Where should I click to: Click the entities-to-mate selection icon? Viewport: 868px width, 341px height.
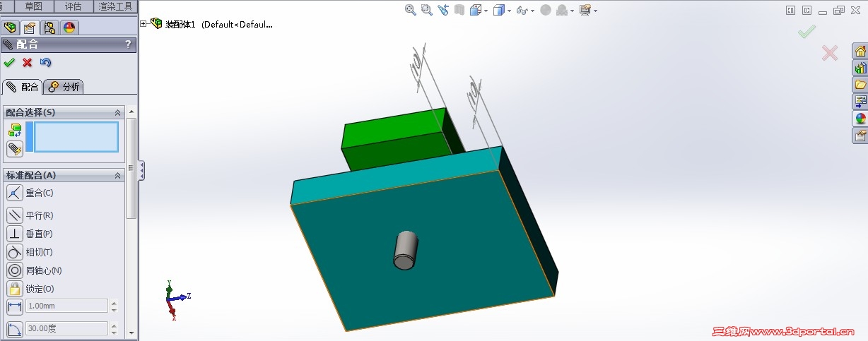(15, 130)
